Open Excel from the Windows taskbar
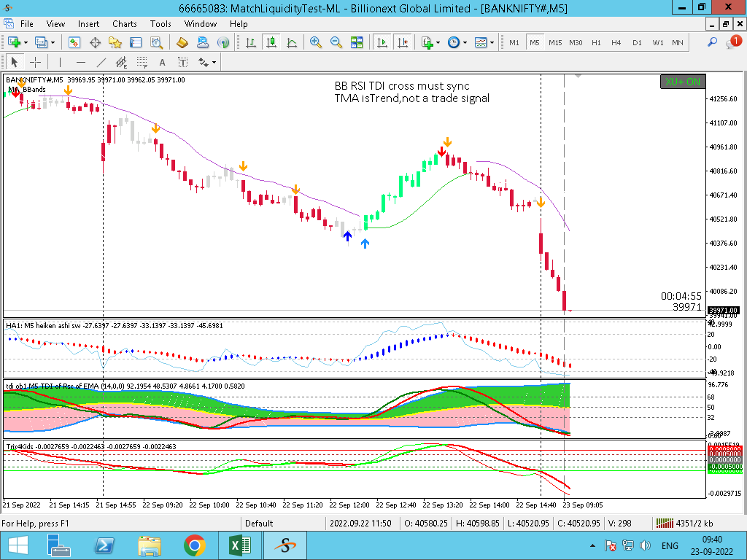Viewport: 747px width, 560px height. (240, 545)
